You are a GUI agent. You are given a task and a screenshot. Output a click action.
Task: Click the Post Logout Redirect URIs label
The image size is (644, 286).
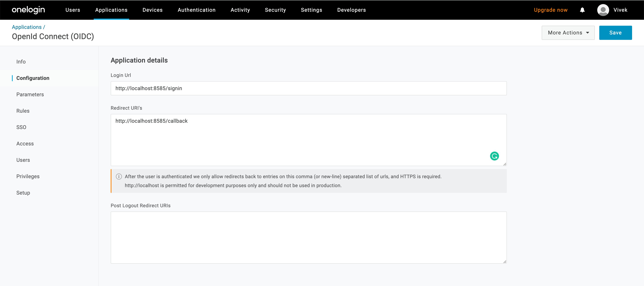pos(141,206)
